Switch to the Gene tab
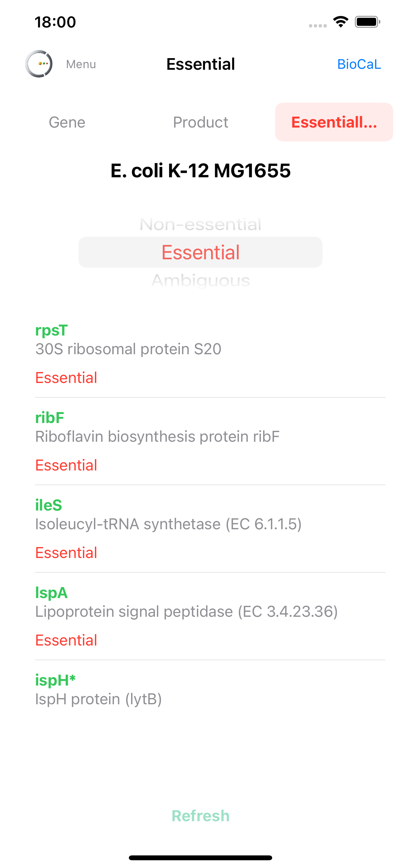401x868 pixels. point(67,122)
